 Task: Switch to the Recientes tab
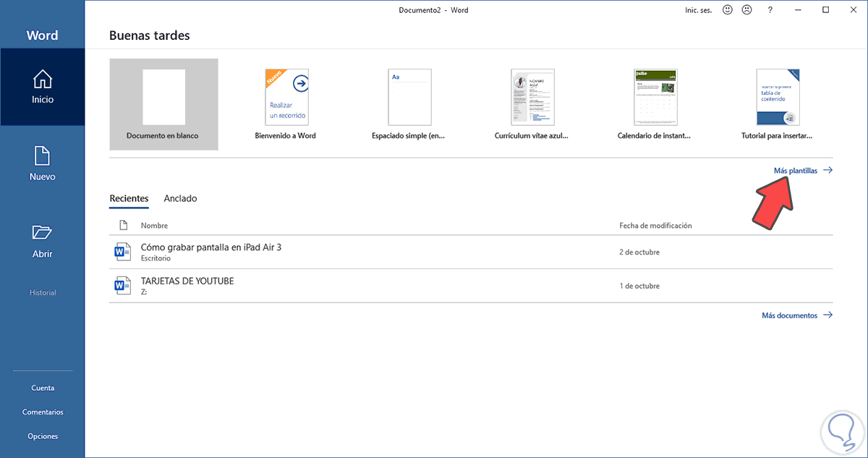click(129, 198)
